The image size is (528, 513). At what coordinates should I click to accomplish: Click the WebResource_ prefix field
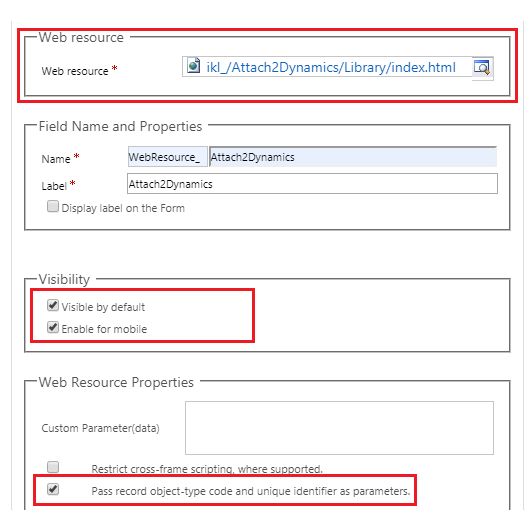167,157
